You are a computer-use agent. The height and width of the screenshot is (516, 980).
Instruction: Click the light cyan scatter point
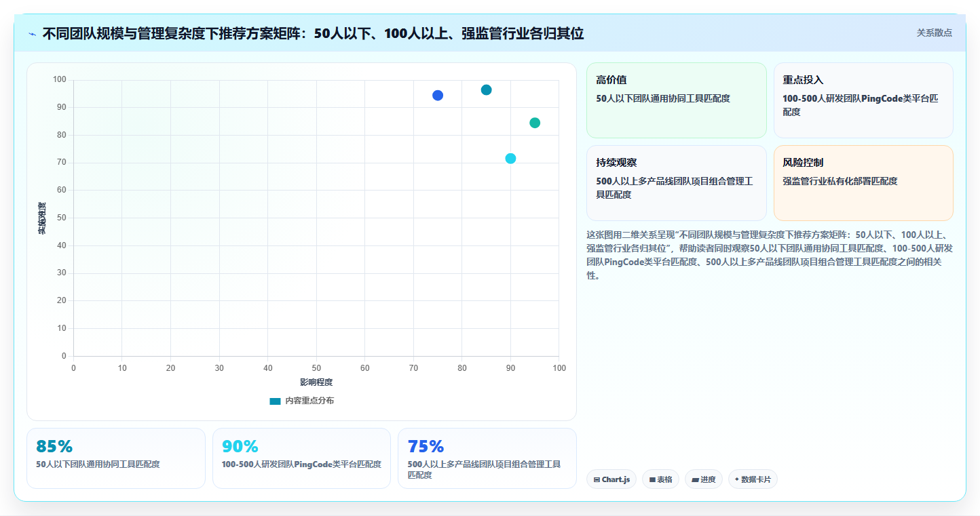coord(510,159)
